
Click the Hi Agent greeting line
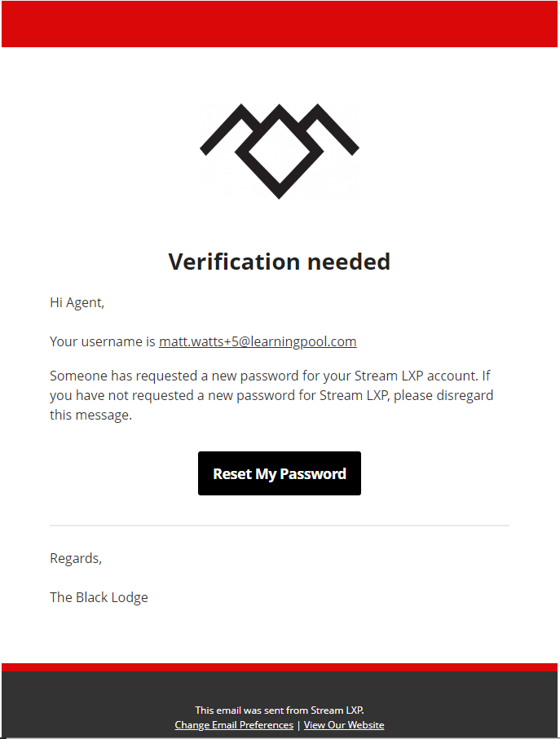[77, 302]
